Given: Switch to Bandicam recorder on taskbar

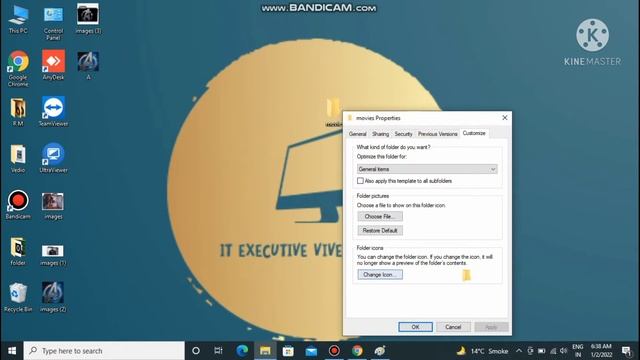Looking at the screenshot, I should [334, 351].
